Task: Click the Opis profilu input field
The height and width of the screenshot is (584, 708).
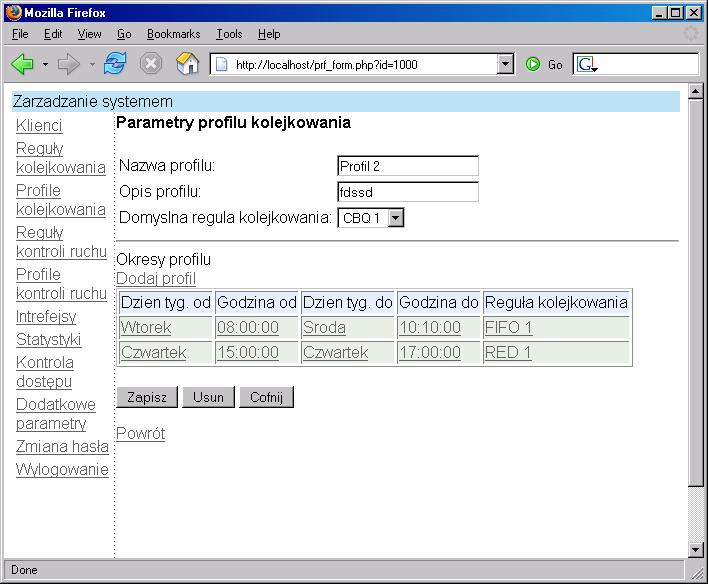Action: point(408,192)
